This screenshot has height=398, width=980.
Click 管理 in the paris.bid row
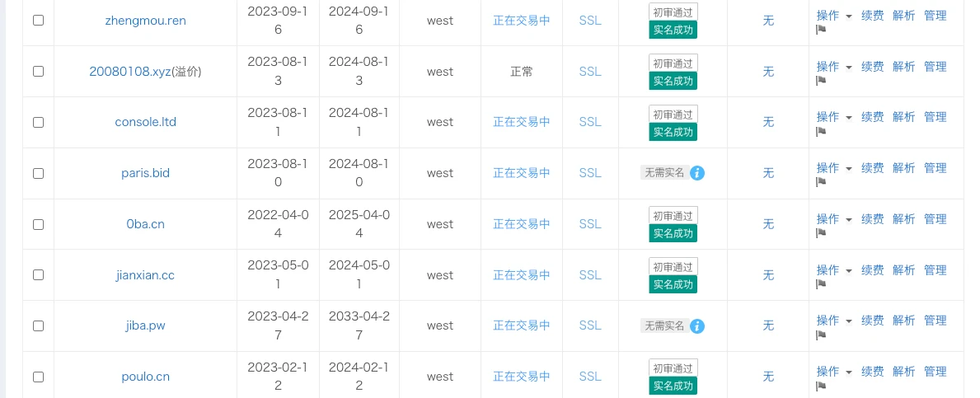935,168
